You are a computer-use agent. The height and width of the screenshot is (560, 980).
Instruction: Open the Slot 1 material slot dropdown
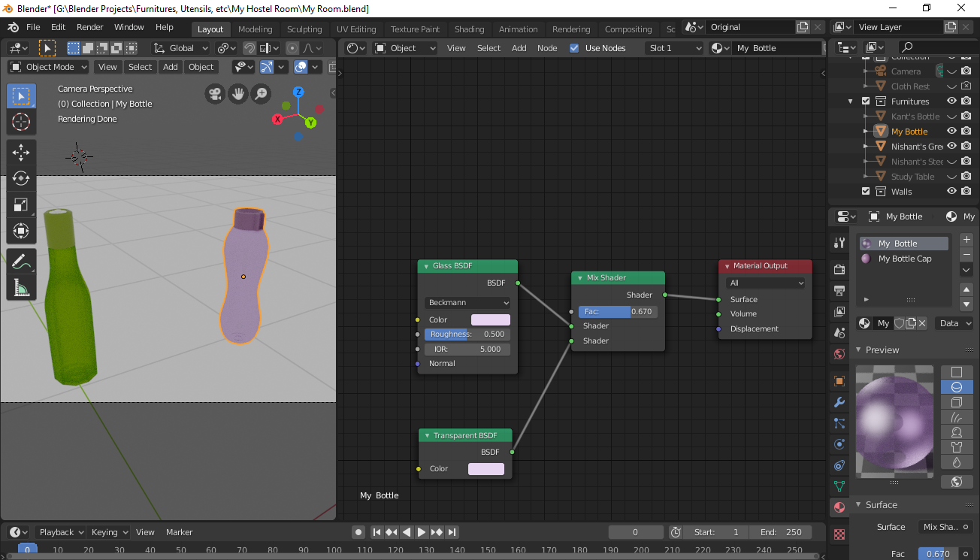(x=674, y=48)
